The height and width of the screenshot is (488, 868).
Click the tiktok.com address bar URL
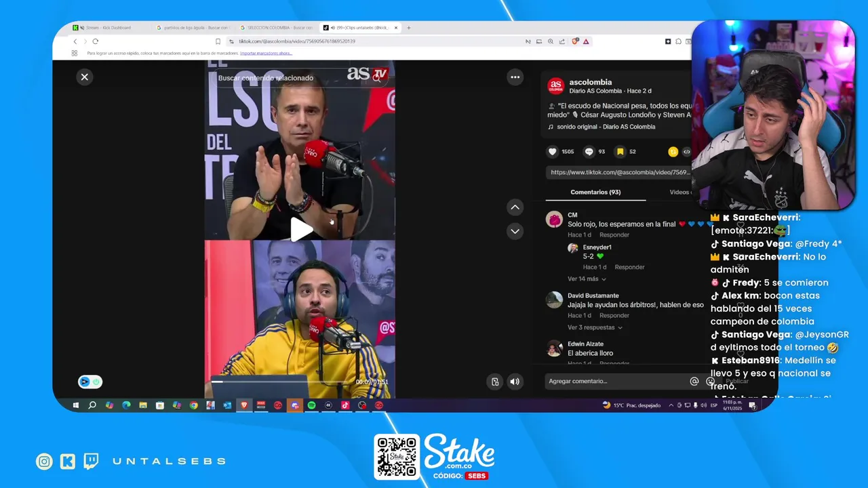point(297,41)
